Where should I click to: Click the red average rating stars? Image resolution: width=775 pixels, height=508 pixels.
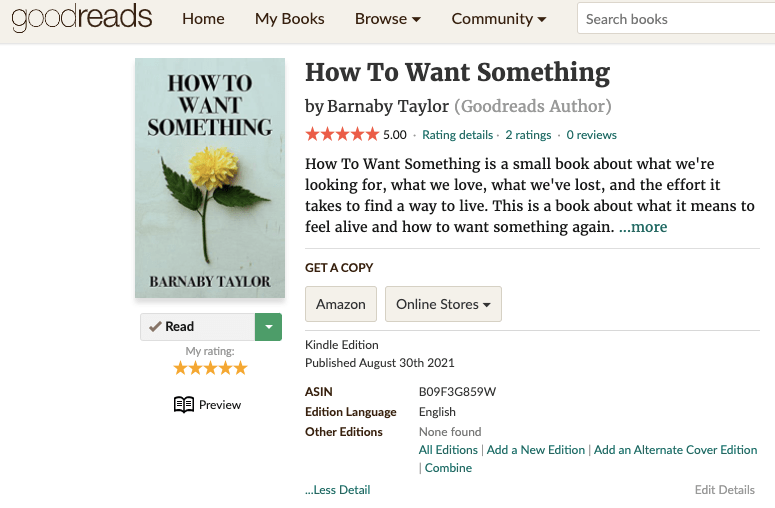tap(342, 134)
